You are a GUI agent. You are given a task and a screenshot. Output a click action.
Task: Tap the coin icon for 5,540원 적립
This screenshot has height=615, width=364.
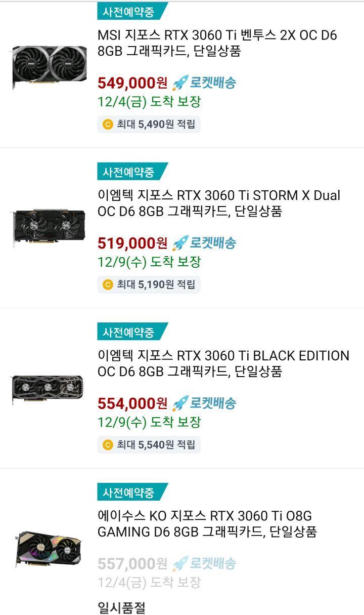pyautogui.click(x=108, y=445)
